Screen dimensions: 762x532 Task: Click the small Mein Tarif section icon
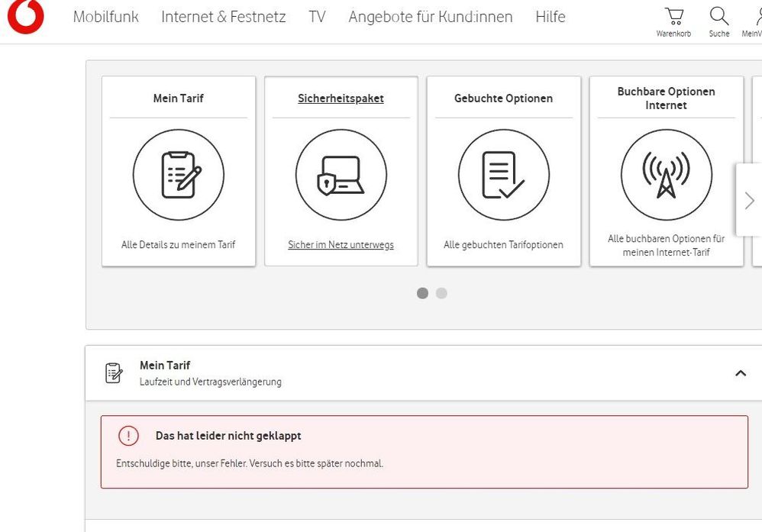pyautogui.click(x=113, y=372)
